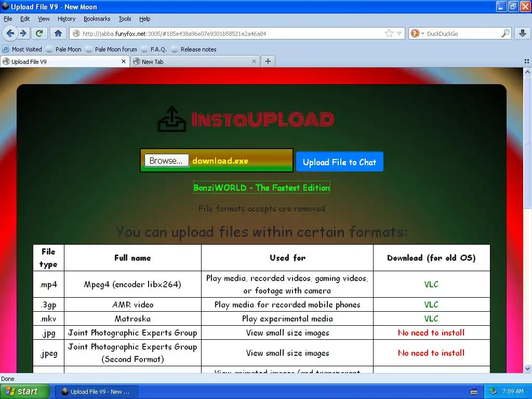Click the search magnifier icon
The width and height of the screenshot is (532, 399).
(x=505, y=33)
